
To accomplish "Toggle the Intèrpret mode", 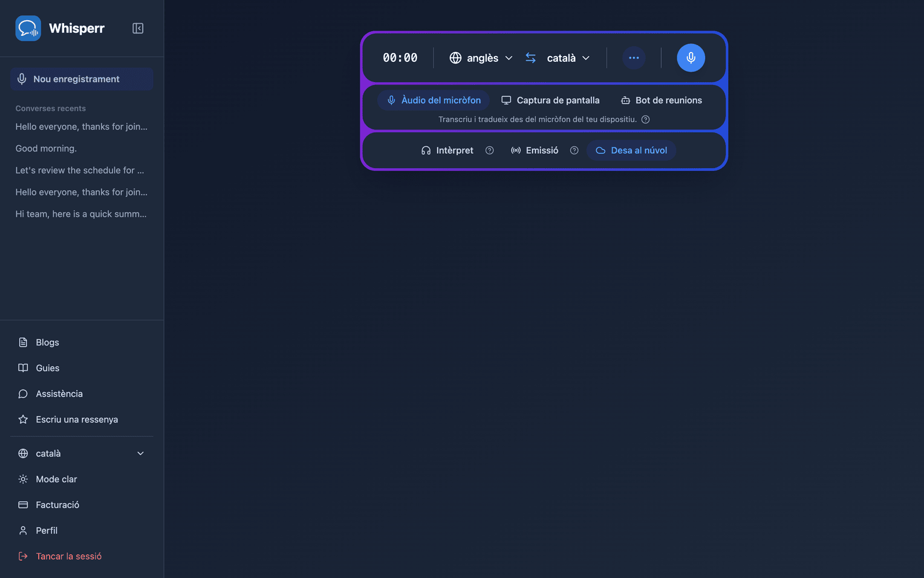I will (x=448, y=150).
